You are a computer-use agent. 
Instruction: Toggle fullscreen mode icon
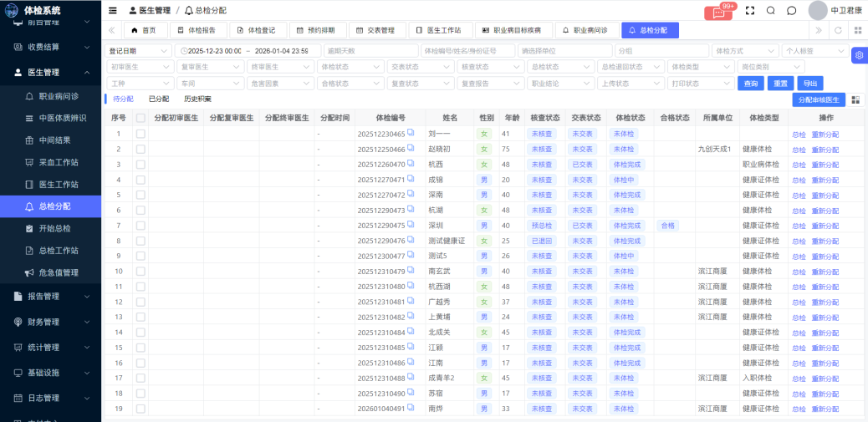coord(749,11)
